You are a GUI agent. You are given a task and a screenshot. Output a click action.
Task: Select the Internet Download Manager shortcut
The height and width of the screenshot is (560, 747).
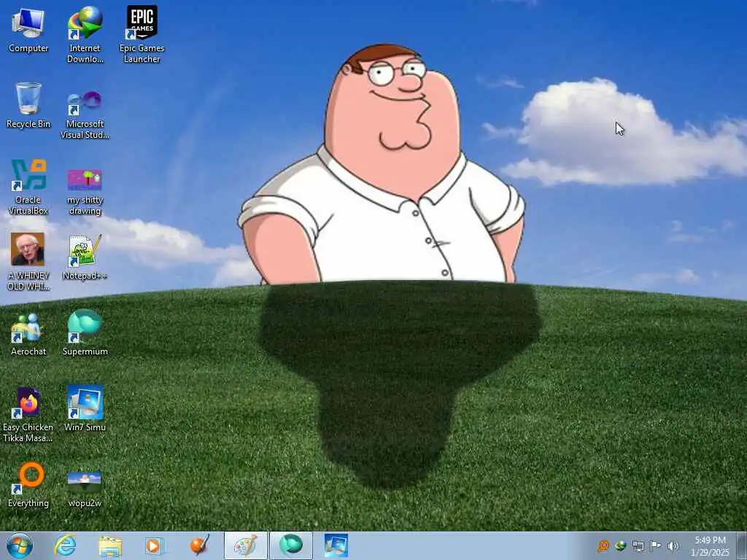(85, 35)
